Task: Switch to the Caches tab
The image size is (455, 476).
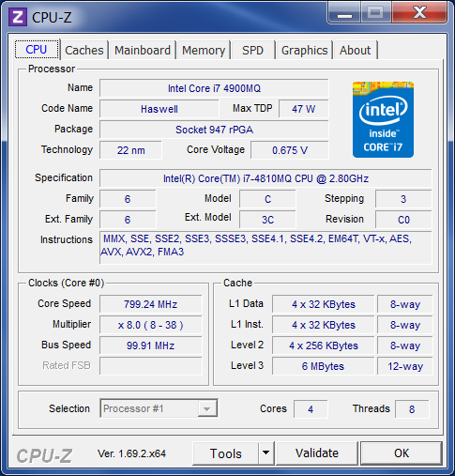Action: coord(84,50)
